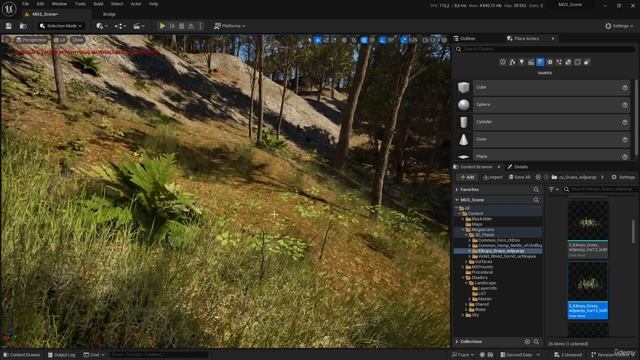This screenshot has height=360, width=640.
Task: Click the Cylinder shape entry
Action: (x=543, y=122)
